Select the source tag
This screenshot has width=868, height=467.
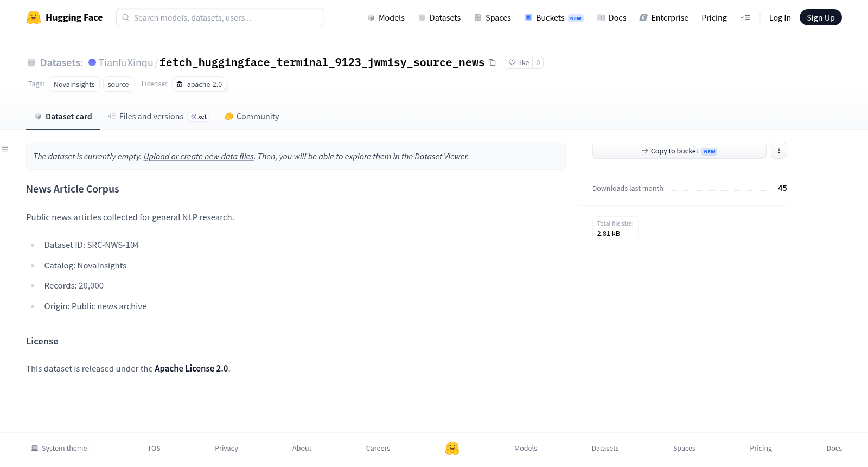tap(118, 84)
